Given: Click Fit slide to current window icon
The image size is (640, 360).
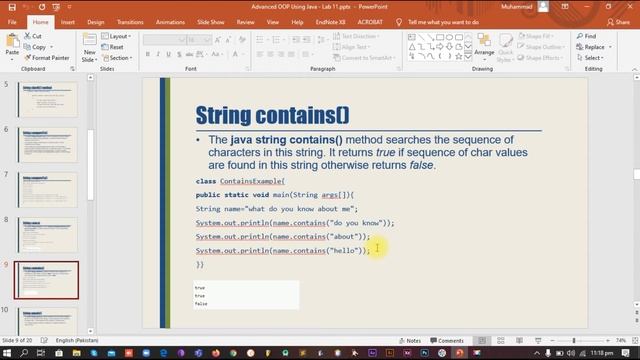Looking at the screenshot, I should click(635, 340).
